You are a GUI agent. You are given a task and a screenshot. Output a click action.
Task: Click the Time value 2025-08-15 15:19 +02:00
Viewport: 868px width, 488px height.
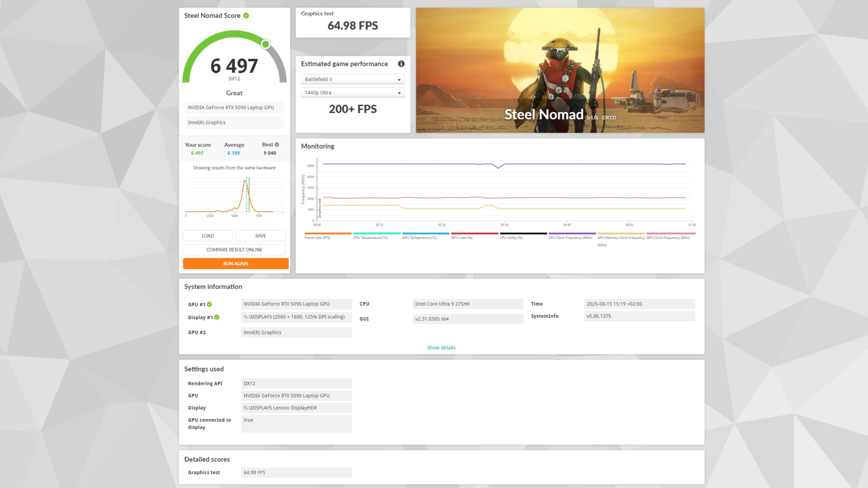point(639,304)
